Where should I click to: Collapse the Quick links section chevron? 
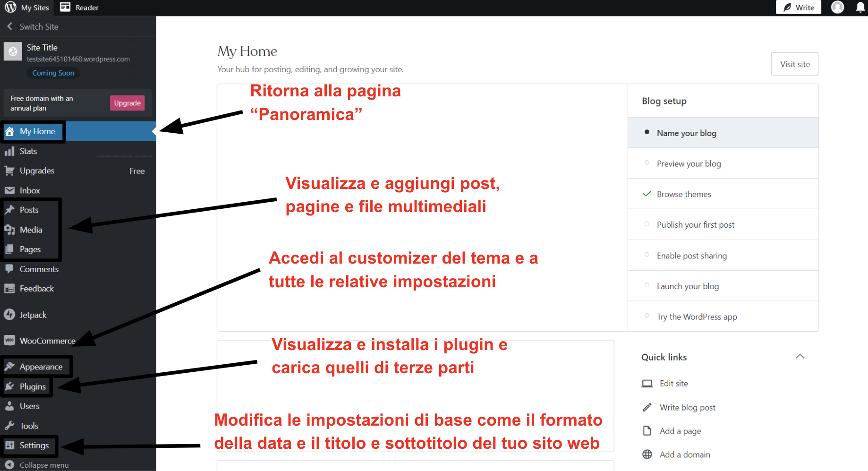coord(800,356)
